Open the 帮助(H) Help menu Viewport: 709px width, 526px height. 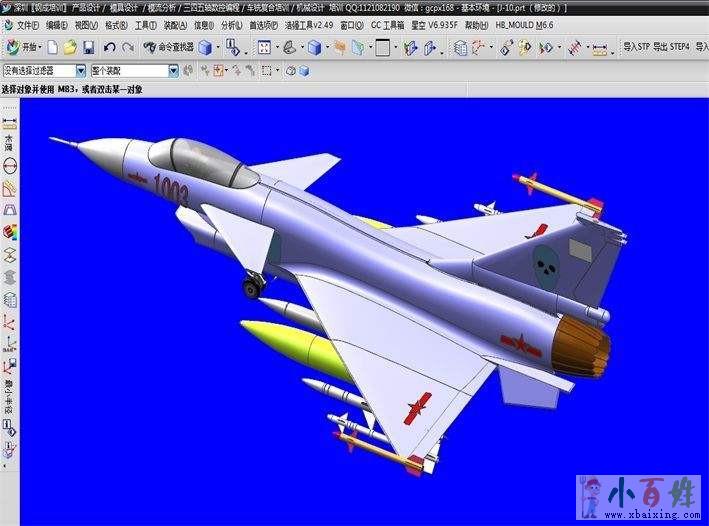(x=476, y=25)
